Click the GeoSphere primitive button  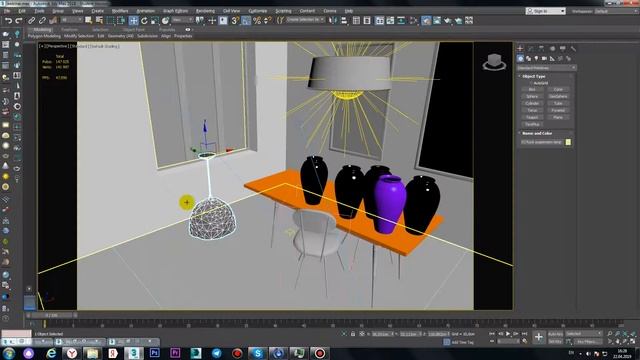pyautogui.click(x=558, y=96)
